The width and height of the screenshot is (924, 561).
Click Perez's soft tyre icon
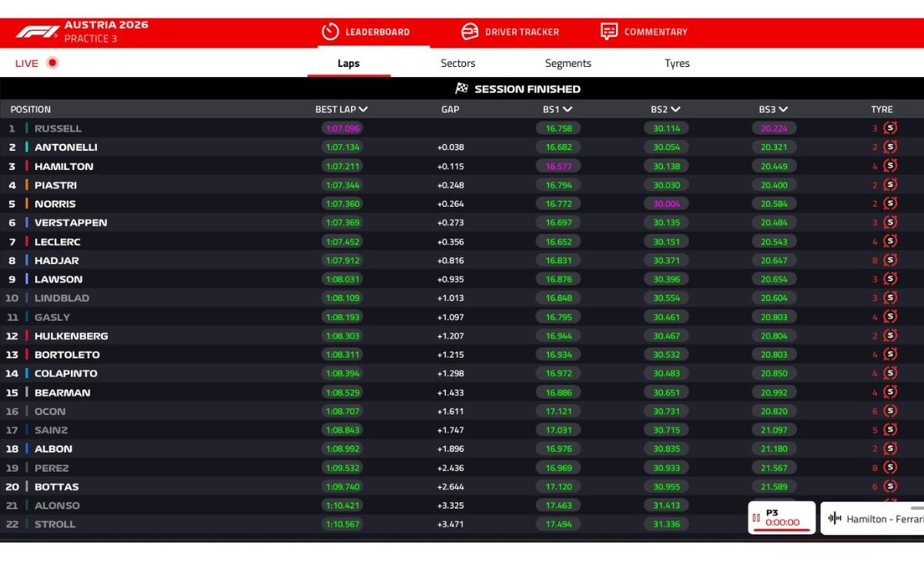coord(890,468)
